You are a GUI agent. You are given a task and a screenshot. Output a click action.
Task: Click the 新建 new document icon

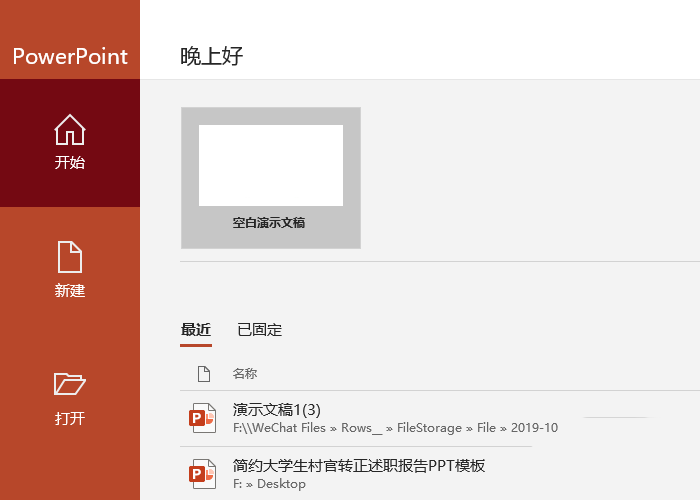click(x=70, y=257)
